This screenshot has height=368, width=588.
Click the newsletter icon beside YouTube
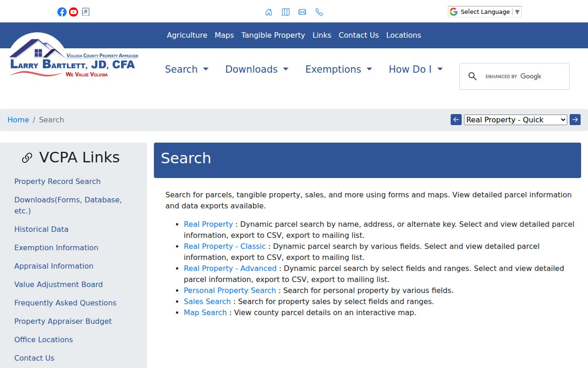[x=85, y=12]
